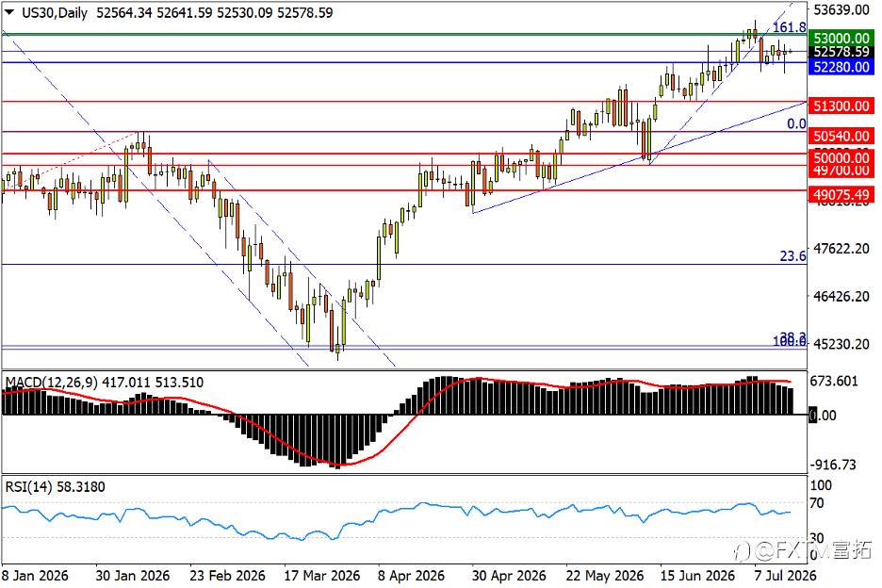
Task: Select the 0.0 Fibonacci level label
Action: click(x=796, y=123)
